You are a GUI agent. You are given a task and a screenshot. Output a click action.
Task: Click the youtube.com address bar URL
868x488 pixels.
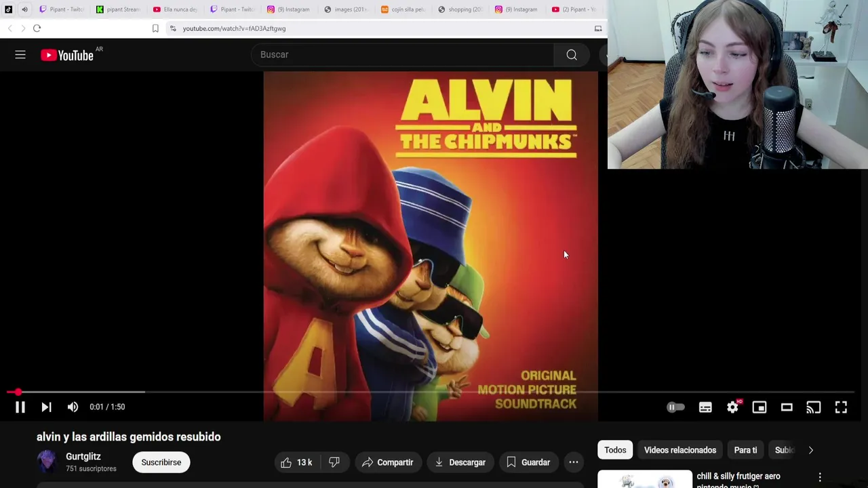point(234,28)
